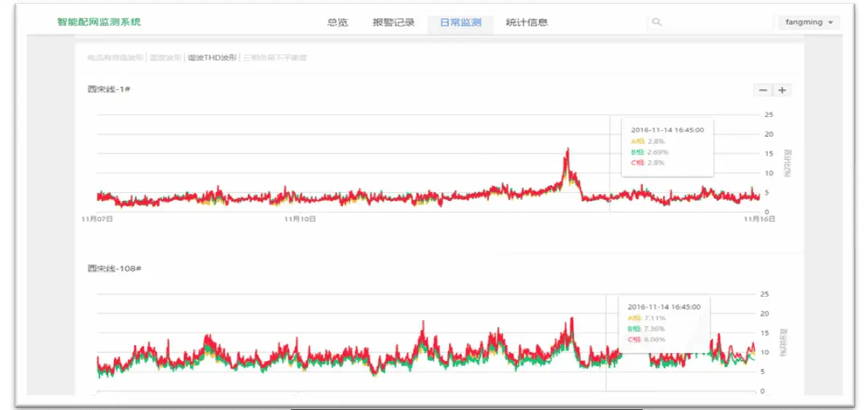Switch to the 总览 tab
The width and height of the screenshot is (868, 410).
(x=337, y=23)
